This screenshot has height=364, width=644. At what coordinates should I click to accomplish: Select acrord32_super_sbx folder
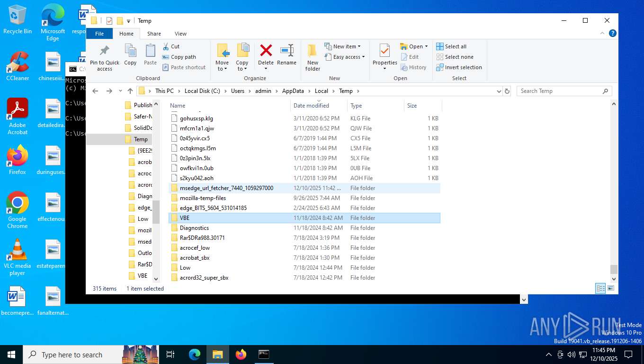[x=304, y=278]
